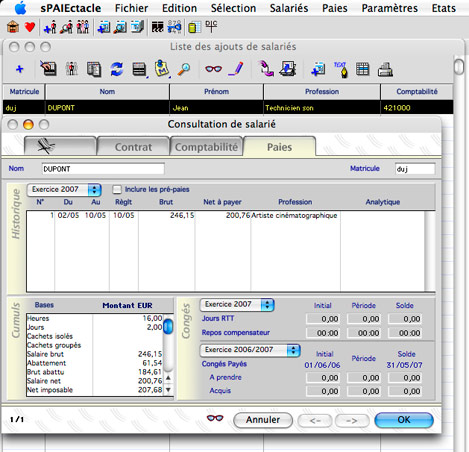Click the stacked payslips icon
469x452 pixels.
(137, 27)
